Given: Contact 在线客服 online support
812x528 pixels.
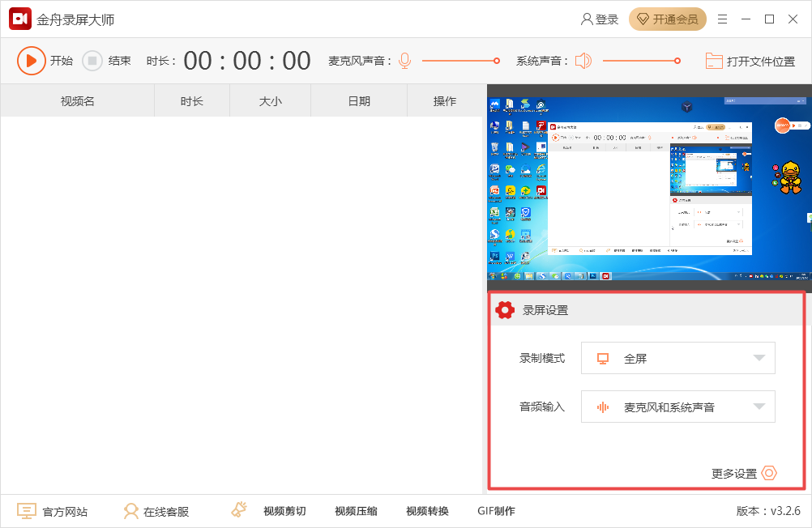Looking at the screenshot, I should pos(166,511).
